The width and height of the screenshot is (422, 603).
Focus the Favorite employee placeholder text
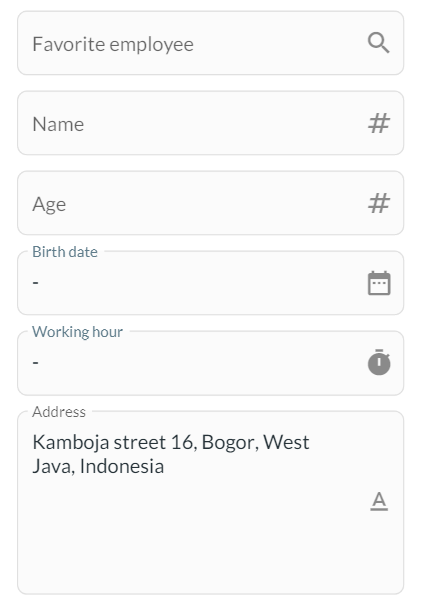(113, 44)
